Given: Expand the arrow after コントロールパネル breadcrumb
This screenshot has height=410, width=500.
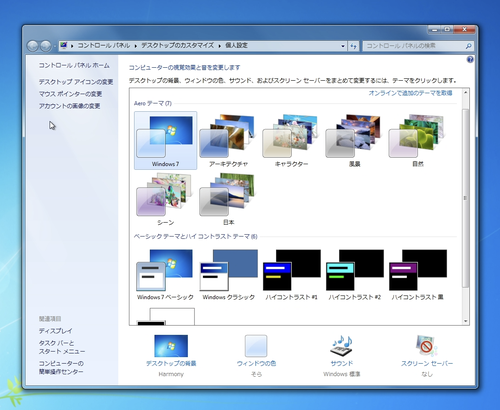Looking at the screenshot, I should [136, 46].
